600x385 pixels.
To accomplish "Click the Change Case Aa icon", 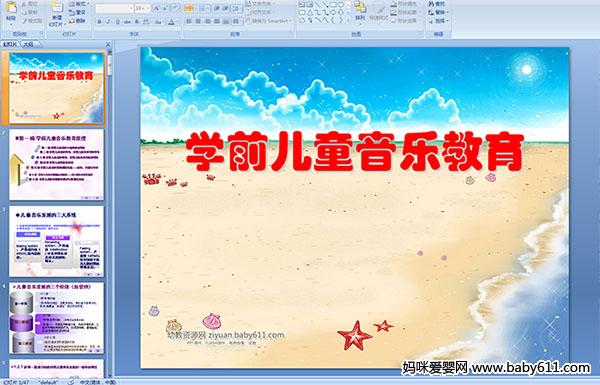I will (158, 22).
